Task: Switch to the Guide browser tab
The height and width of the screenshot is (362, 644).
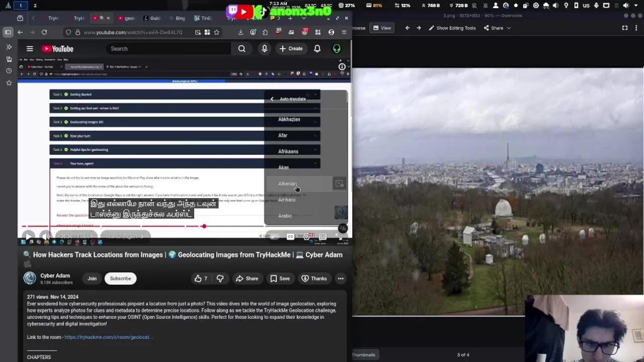Action: 152,18
